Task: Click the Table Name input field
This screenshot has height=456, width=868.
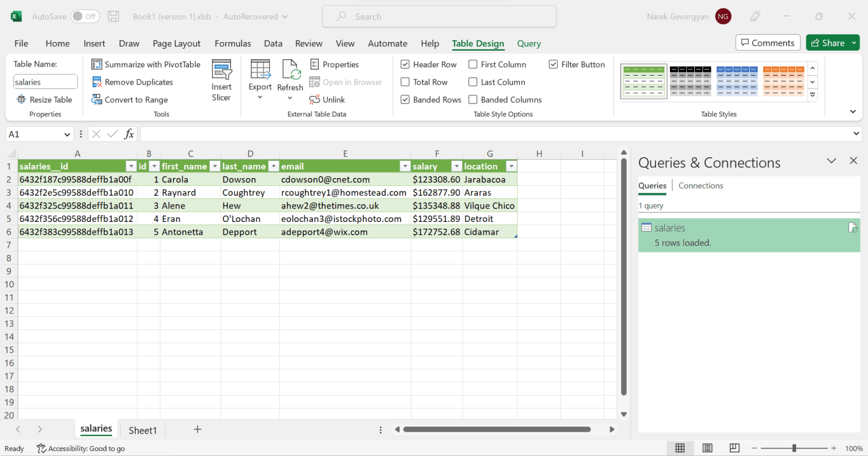Action: pyautogui.click(x=45, y=81)
